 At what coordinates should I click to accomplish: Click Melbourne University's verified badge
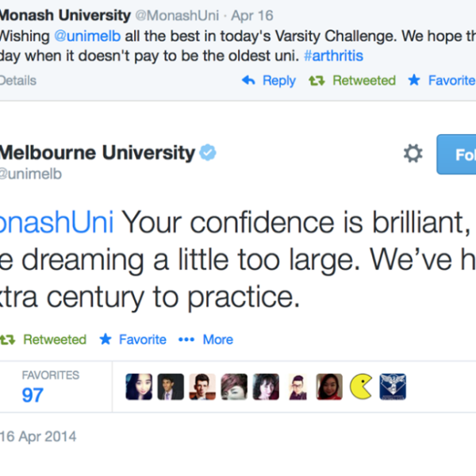click(207, 152)
